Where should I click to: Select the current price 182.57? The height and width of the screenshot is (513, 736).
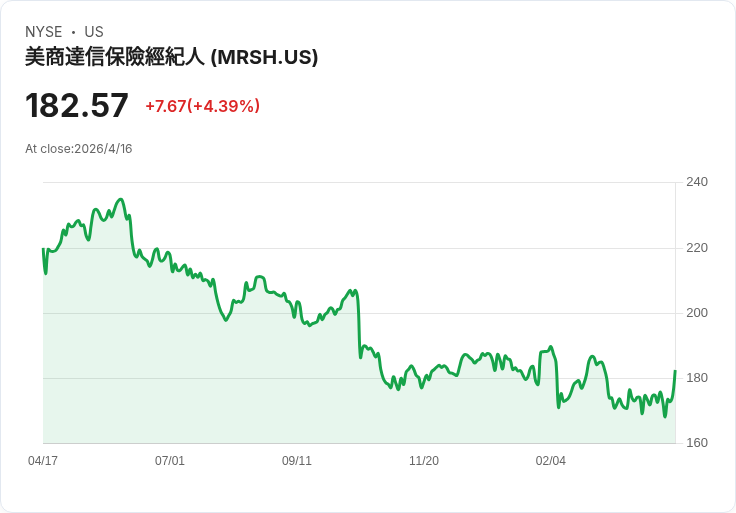pyautogui.click(x=77, y=105)
